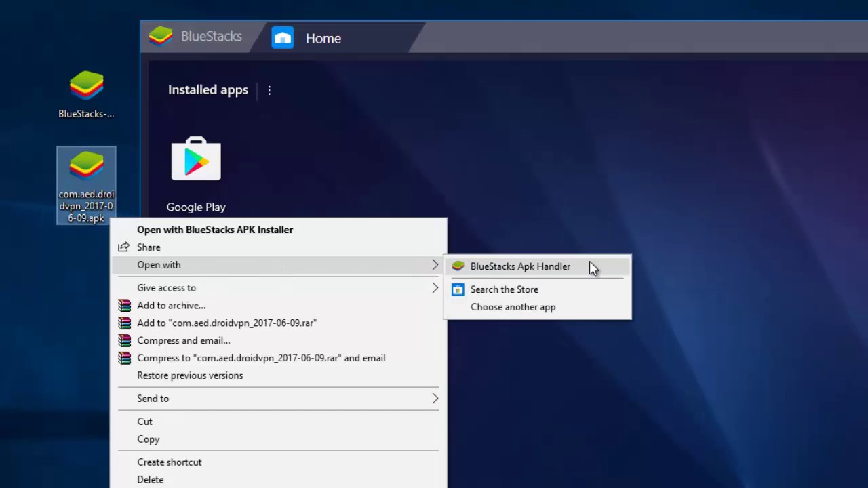Choose Search the Store
Screen dimensions: 868x488
tap(537, 289)
